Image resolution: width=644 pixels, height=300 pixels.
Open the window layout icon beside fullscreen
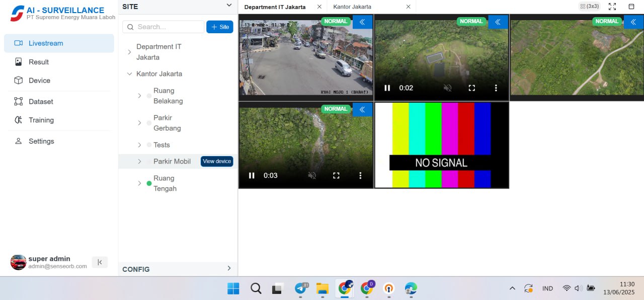click(631, 7)
